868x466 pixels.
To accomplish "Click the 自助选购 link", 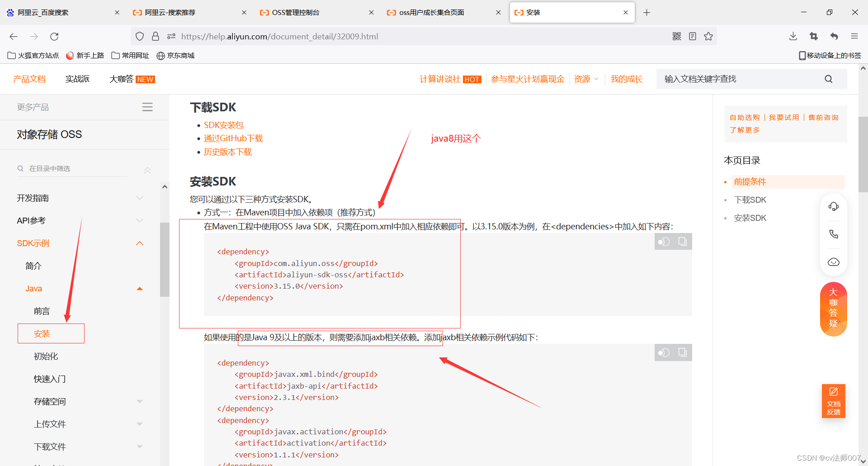I will tap(745, 117).
